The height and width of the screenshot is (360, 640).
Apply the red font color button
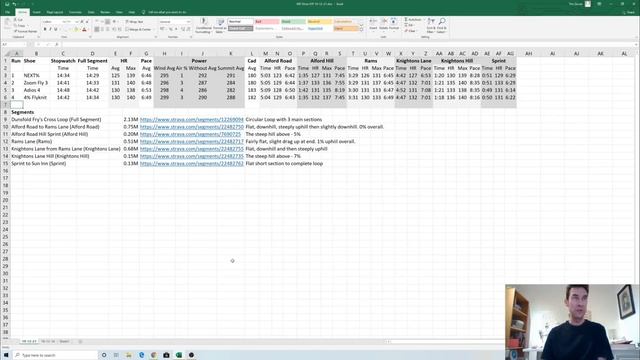click(84, 29)
